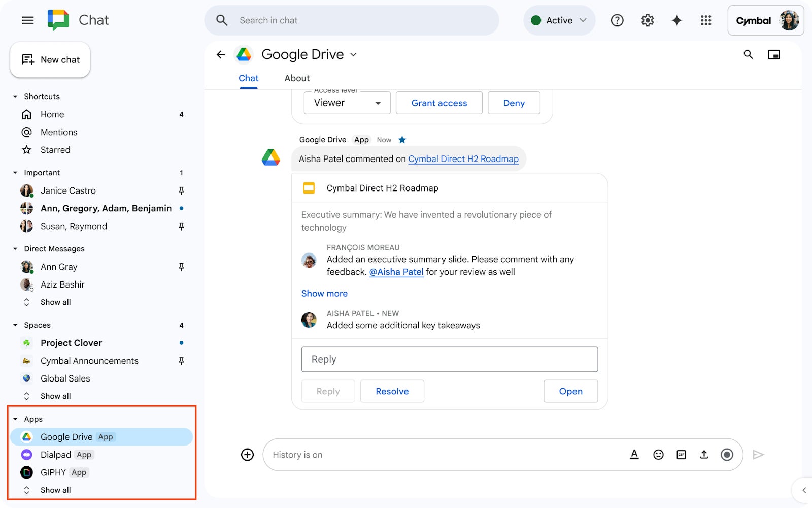812x508 pixels.
Task: Toggle pin for Cymbal Announcements
Action: [x=181, y=361]
